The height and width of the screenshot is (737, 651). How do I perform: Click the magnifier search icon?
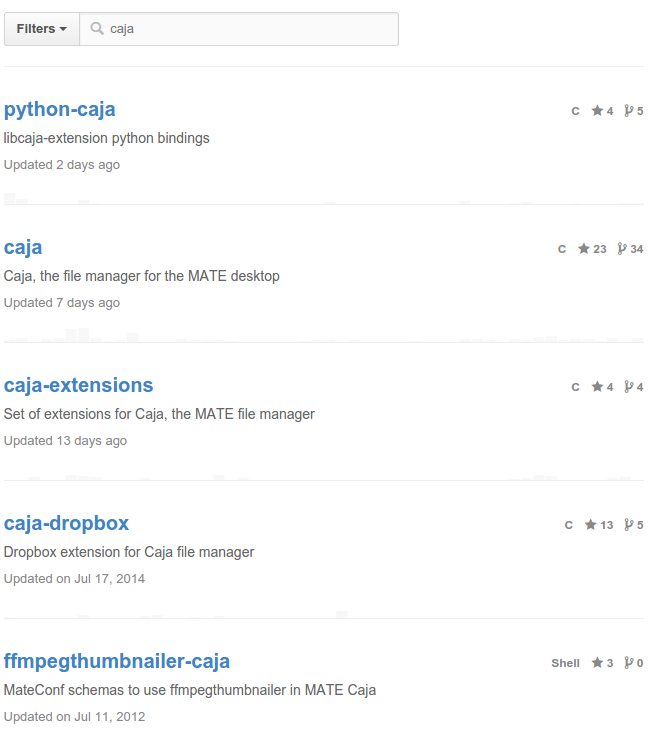coord(97,29)
